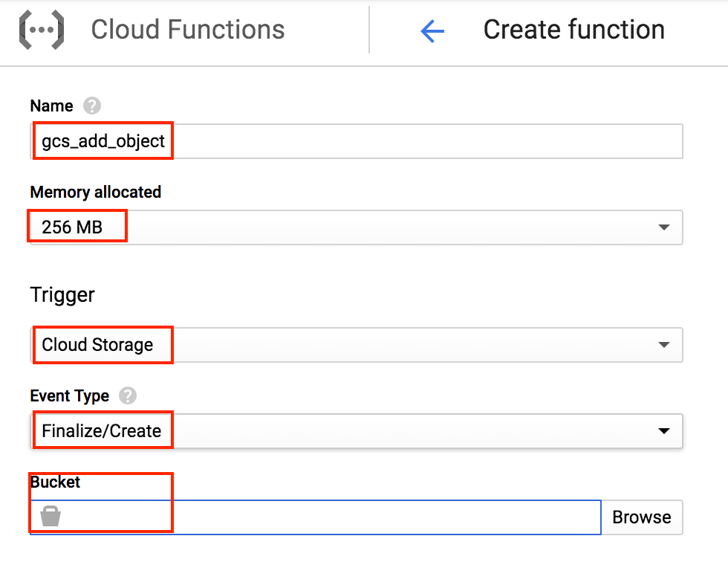Select the Cloud Storage trigger value
728x562 pixels.
tap(99, 345)
